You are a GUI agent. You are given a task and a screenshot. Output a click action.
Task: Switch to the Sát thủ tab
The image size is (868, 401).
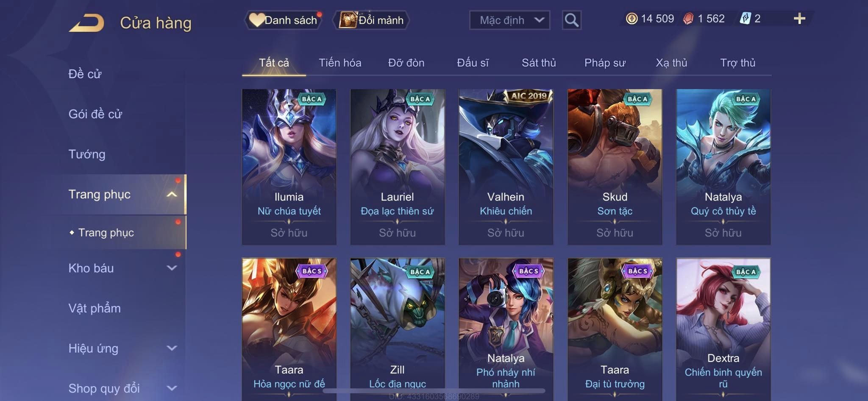539,63
